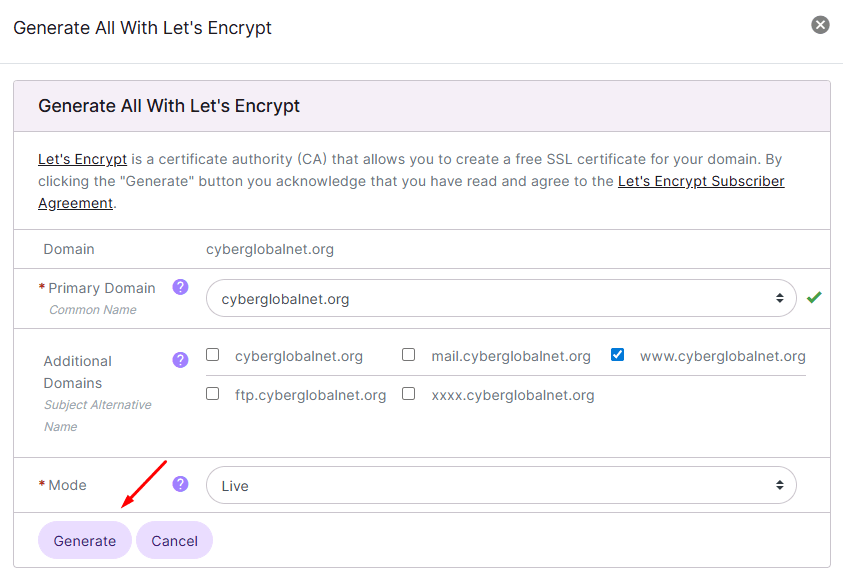Select the xxxx.cyberglobalnet.org checkbox

tap(409, 394)
